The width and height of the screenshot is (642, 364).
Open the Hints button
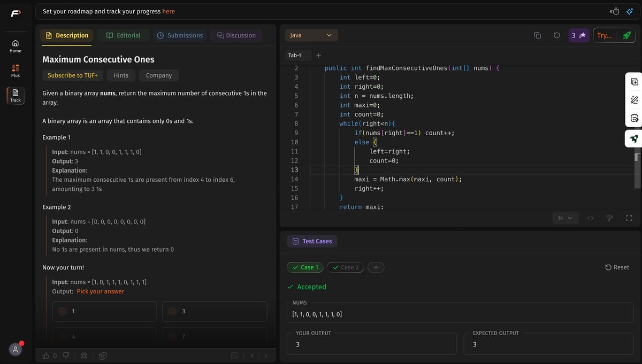(121, 75)
